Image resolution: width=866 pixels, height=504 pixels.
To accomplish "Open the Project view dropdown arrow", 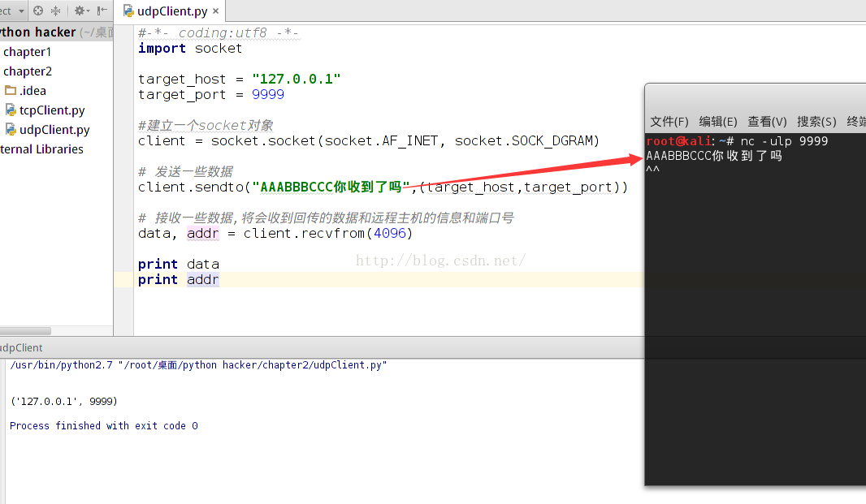I will [21, 11].
